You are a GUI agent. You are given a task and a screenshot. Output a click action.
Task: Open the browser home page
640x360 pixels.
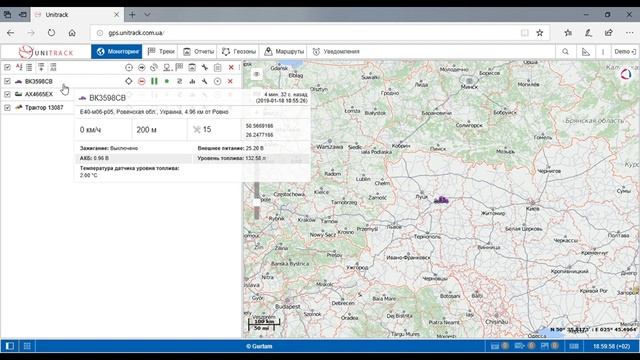72,33
